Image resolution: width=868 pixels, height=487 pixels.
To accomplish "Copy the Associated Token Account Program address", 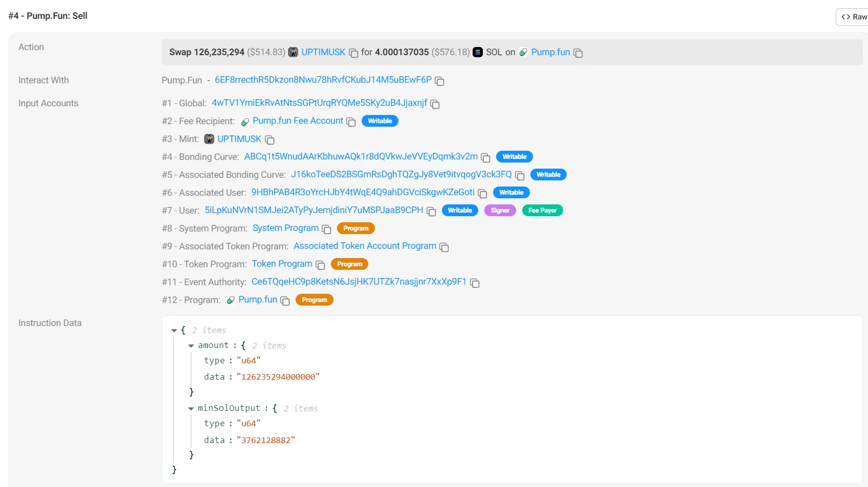I will click(444, 247).
